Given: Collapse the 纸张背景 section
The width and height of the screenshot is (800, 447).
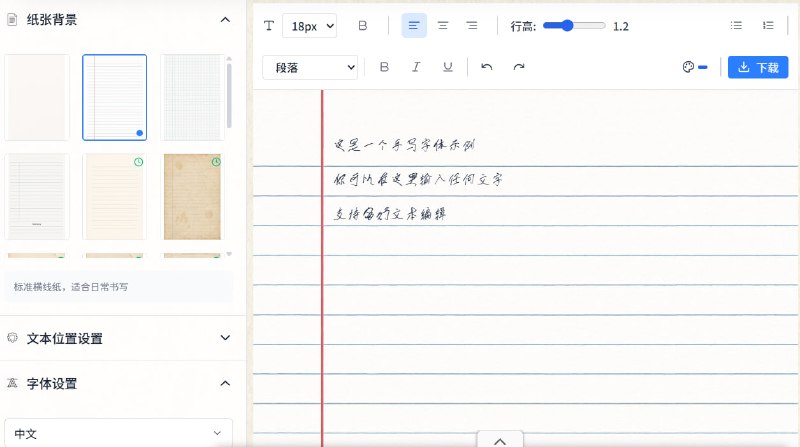Looking at the screenshot, I should [225, 19].
